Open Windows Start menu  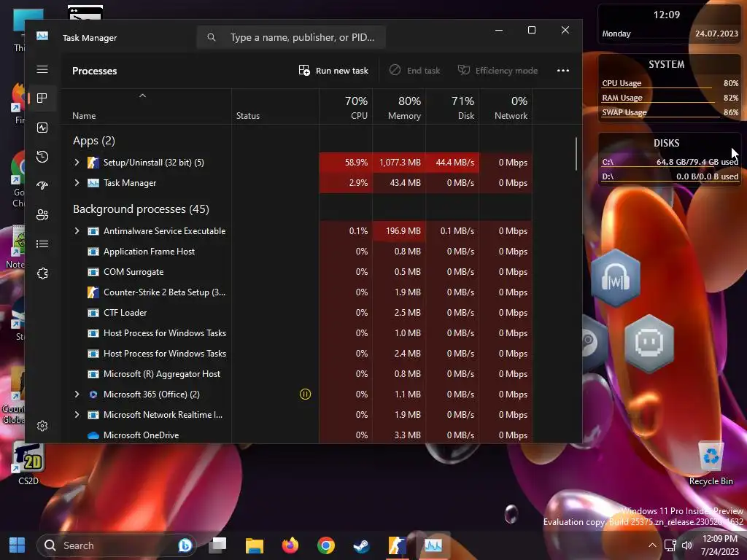18,545
